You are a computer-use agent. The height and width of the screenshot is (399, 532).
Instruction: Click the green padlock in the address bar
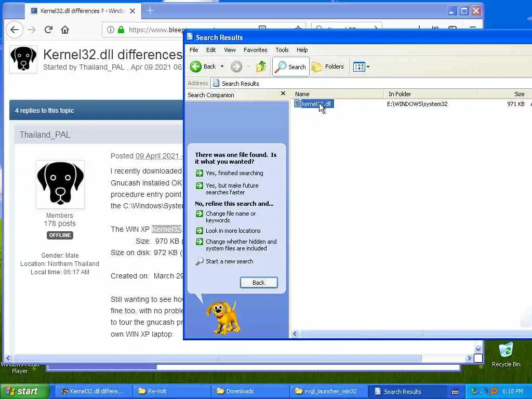point(121,30)
